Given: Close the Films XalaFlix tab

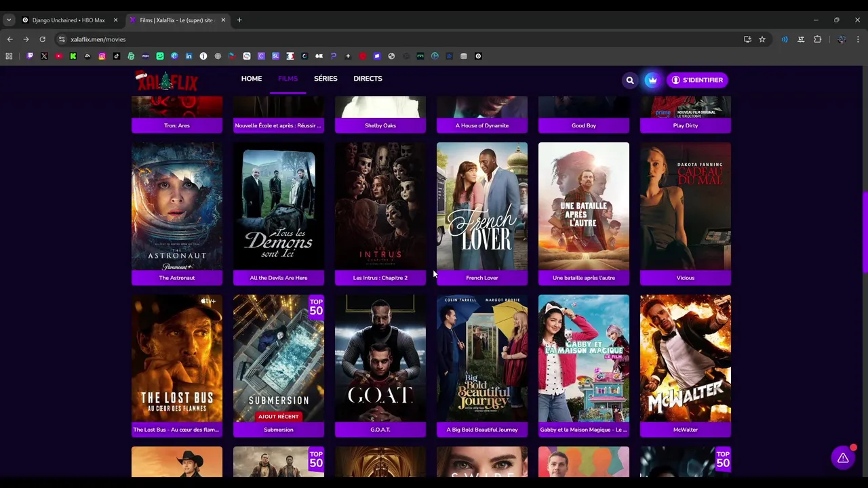Looking at the screenshot, I should pyautogui.click(x=223, y=20).
